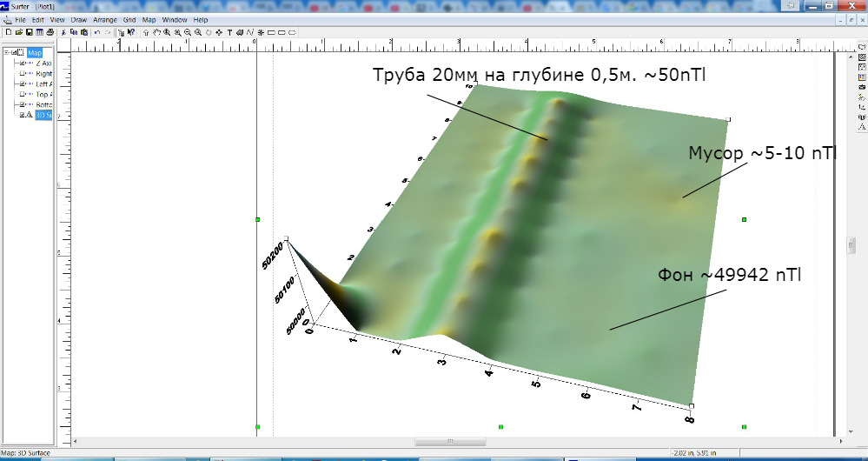Click the Zoom selected magnifier
This screenshot has height=461, width=868.
(x=197, y=33)
